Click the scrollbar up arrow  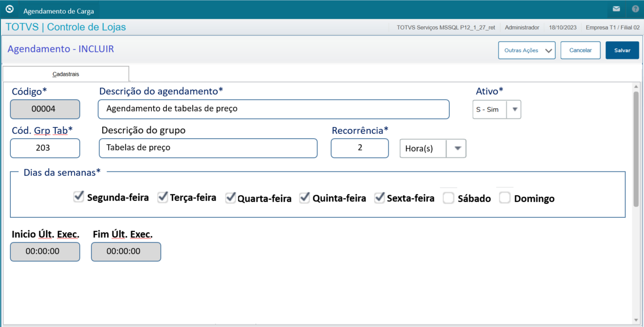636,87
